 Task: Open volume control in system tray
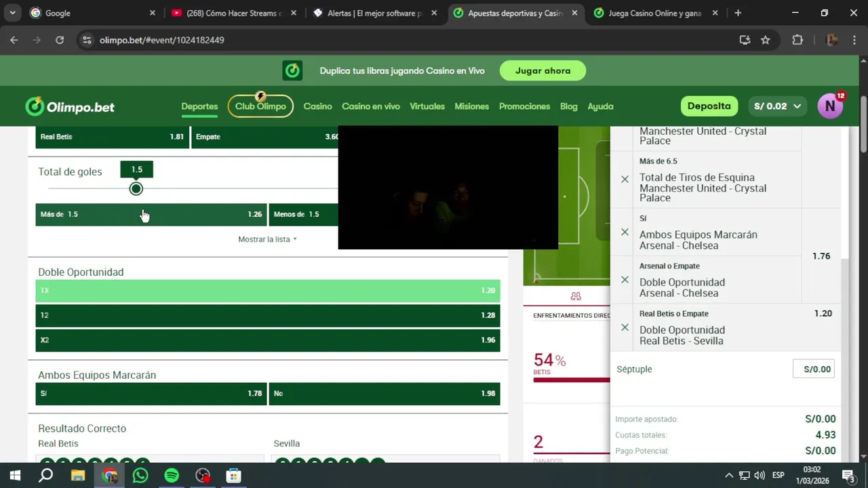click(x=759, y=475)
